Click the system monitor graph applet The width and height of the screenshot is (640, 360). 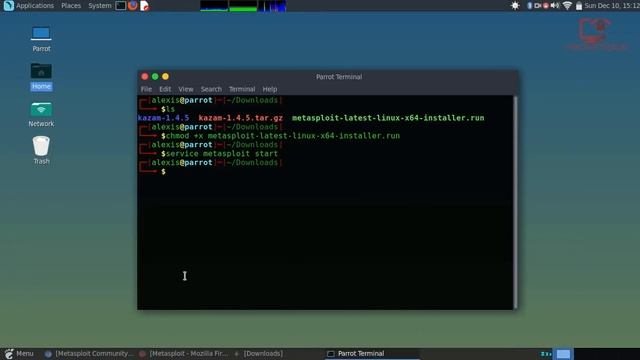(x=243, y=6)
